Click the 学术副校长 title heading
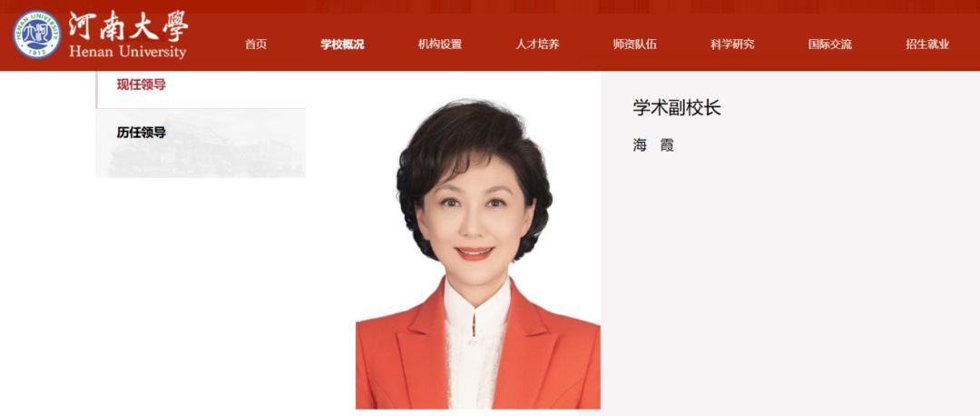The image size is (980, 416). click(x=677, y=107)
